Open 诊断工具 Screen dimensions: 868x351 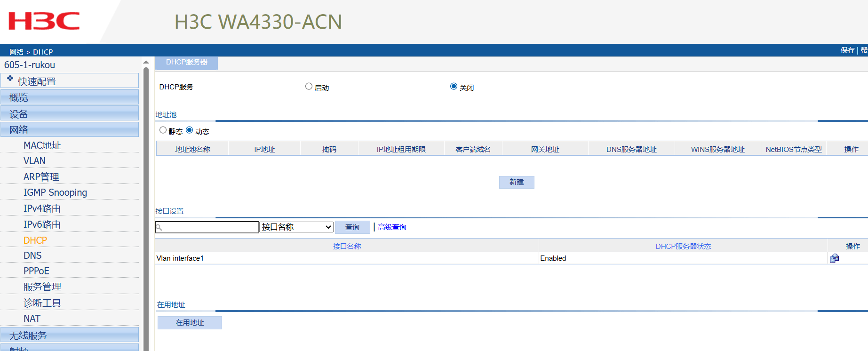coord(42,303)
